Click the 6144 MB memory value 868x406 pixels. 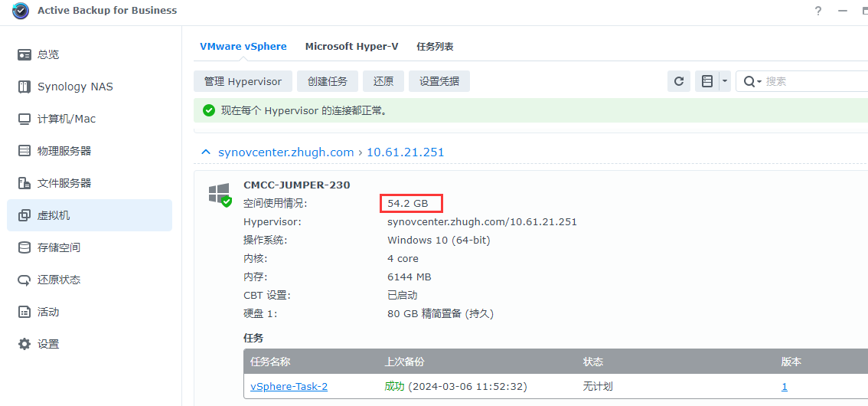tap(409, 277)
